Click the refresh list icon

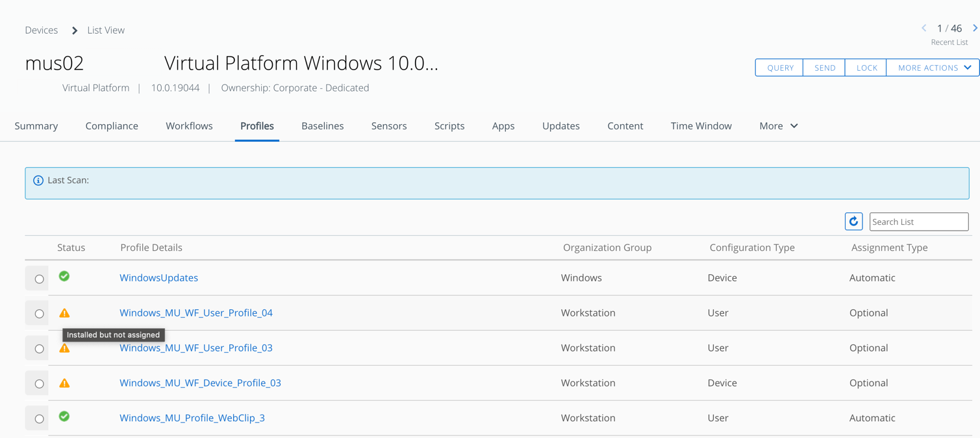click(853, 222)
